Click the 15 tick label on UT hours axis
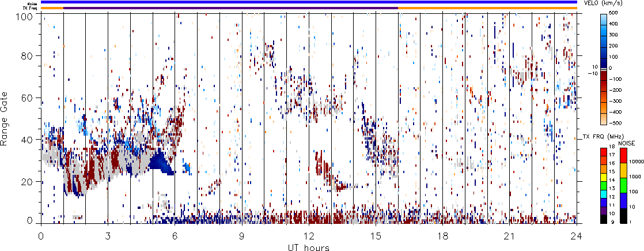Image resolution: width=644 pixels, height=251 pixels. point(376,236)
